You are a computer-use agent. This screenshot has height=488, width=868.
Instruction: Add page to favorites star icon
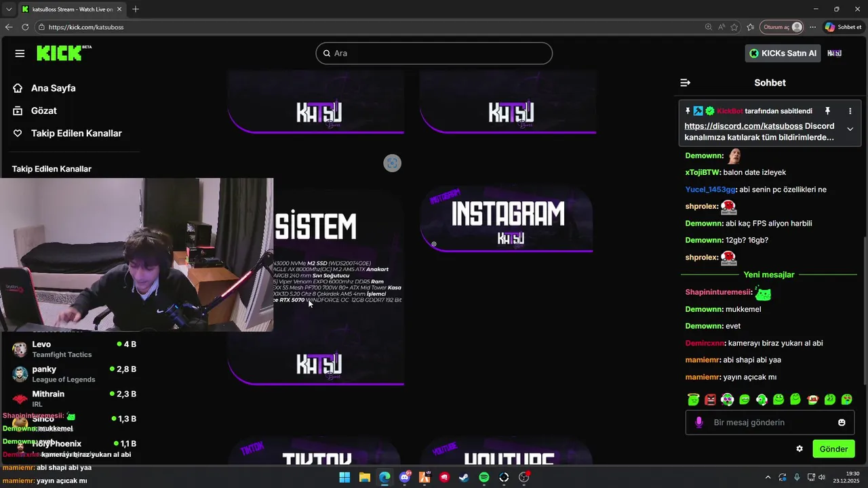coord(734,27)
